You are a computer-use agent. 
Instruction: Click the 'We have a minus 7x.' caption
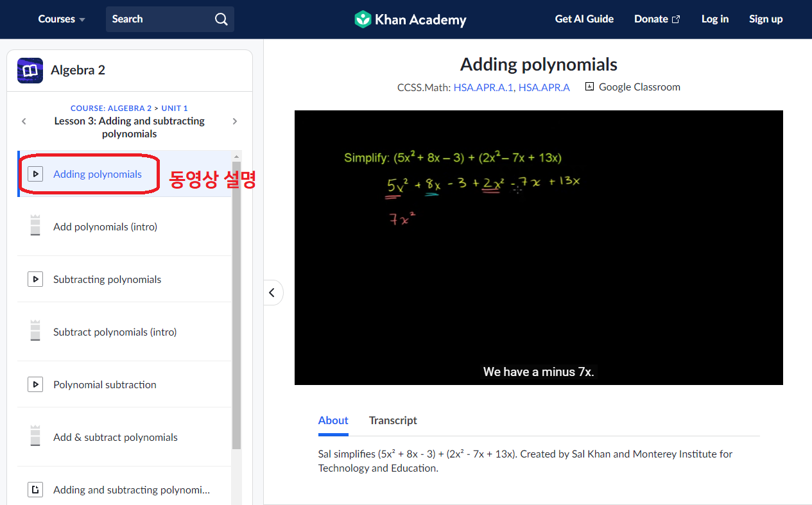pos(539,372)
